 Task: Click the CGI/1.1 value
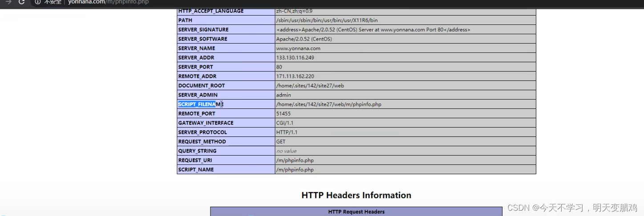point(285,123)
